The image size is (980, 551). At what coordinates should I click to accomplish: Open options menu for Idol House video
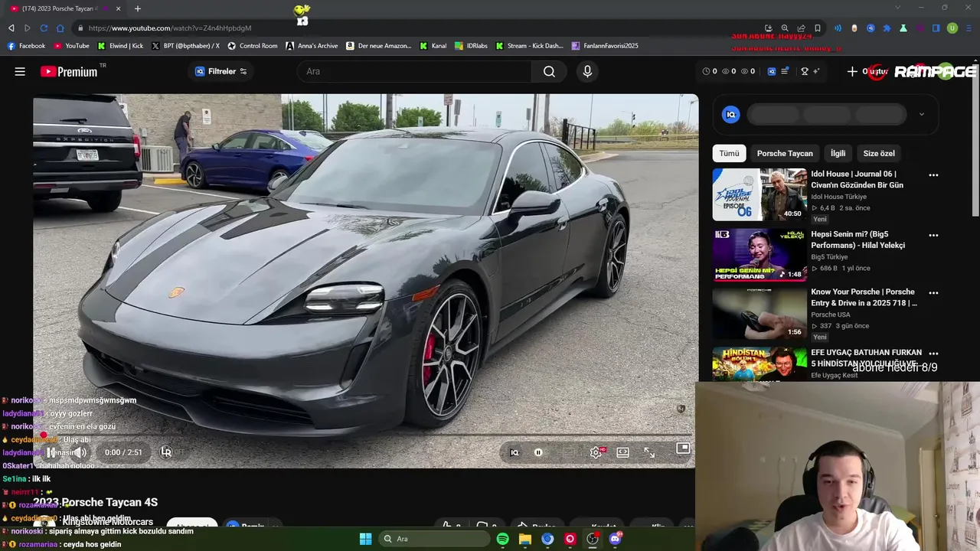tap(933, 175)
